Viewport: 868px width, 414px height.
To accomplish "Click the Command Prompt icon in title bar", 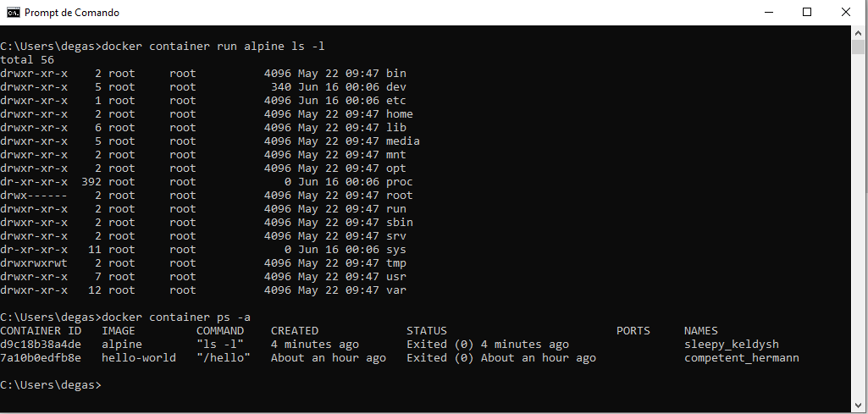I will tap(13, 12).
